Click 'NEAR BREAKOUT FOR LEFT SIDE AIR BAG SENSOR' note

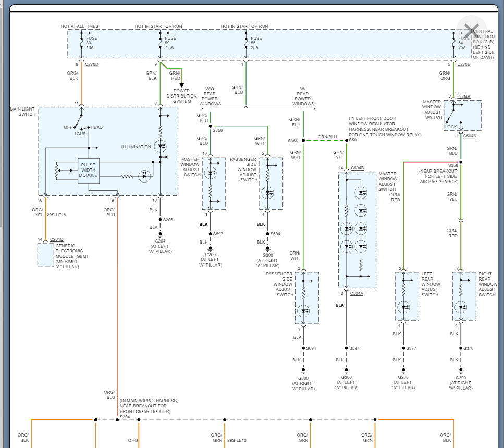click(x=438, y=176)
